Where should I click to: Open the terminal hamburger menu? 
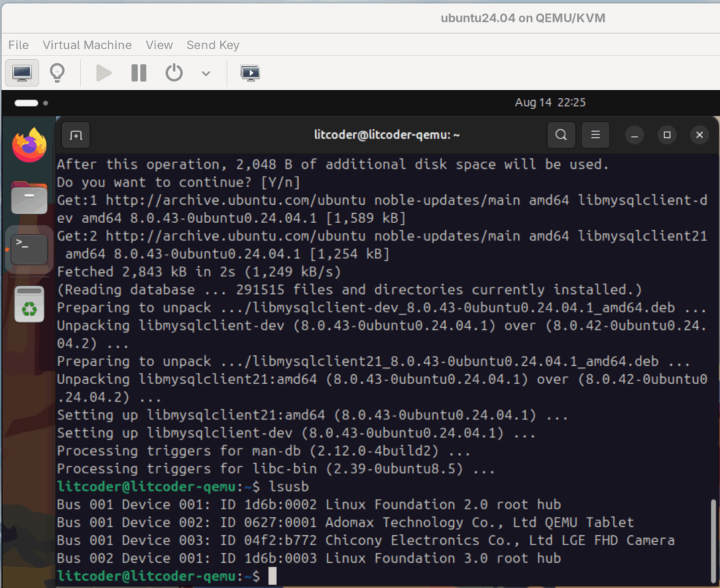[x=596, y=135]
